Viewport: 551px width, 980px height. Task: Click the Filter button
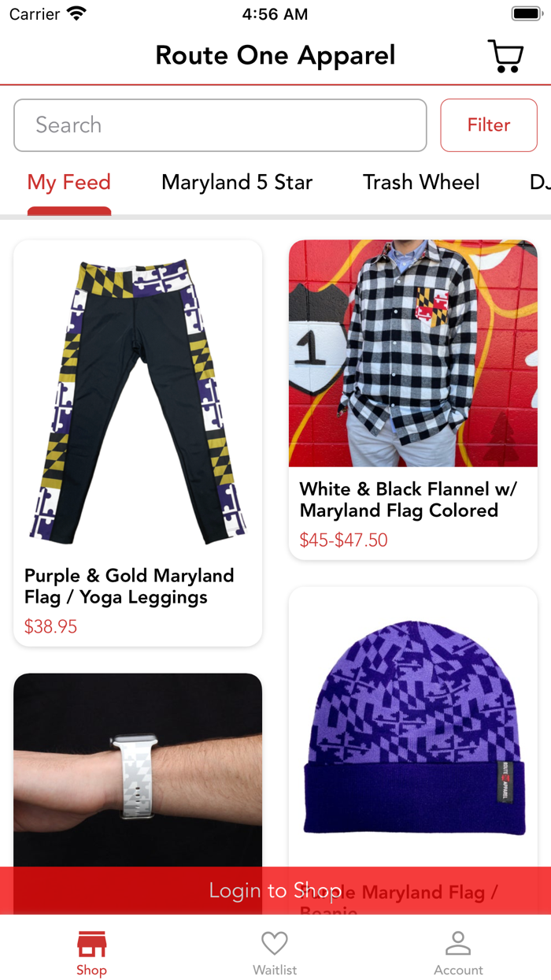(489, 125)
